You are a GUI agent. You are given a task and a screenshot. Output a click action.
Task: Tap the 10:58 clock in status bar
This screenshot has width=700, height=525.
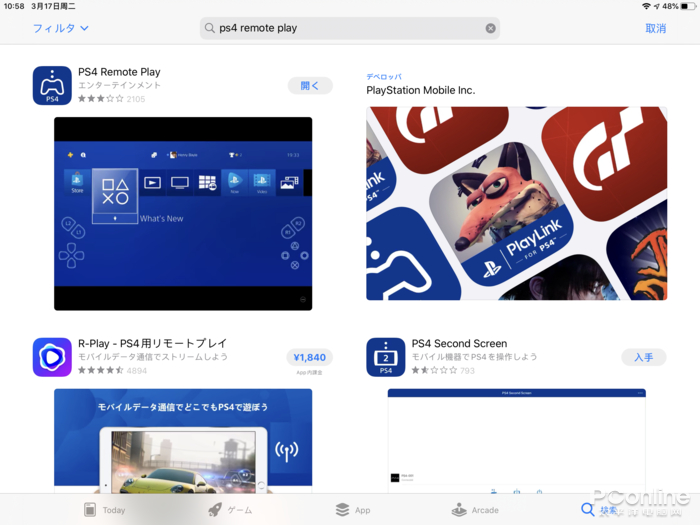tap(14, 6)
